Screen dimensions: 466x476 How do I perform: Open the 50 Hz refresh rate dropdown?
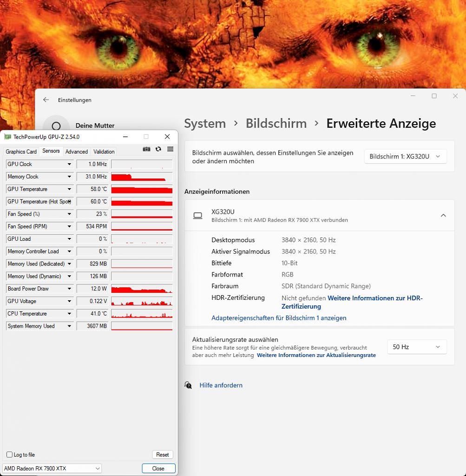point(417,347)
